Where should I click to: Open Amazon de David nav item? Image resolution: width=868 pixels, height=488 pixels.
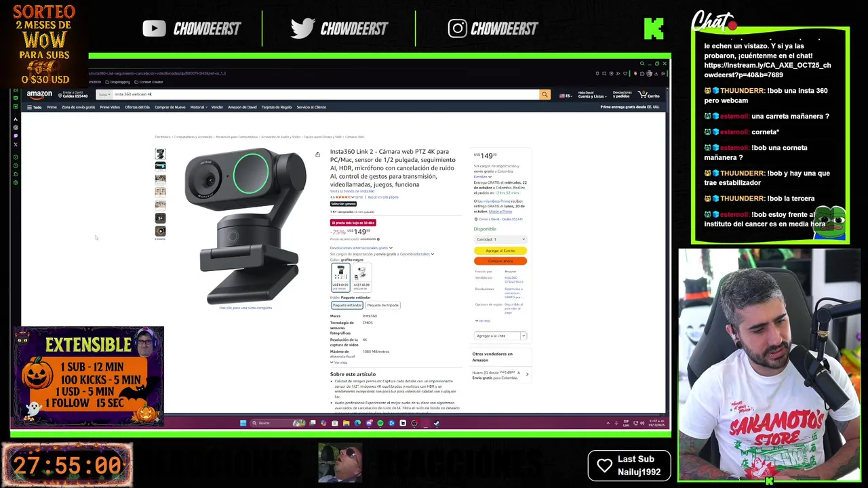click(x=242, y=107)
